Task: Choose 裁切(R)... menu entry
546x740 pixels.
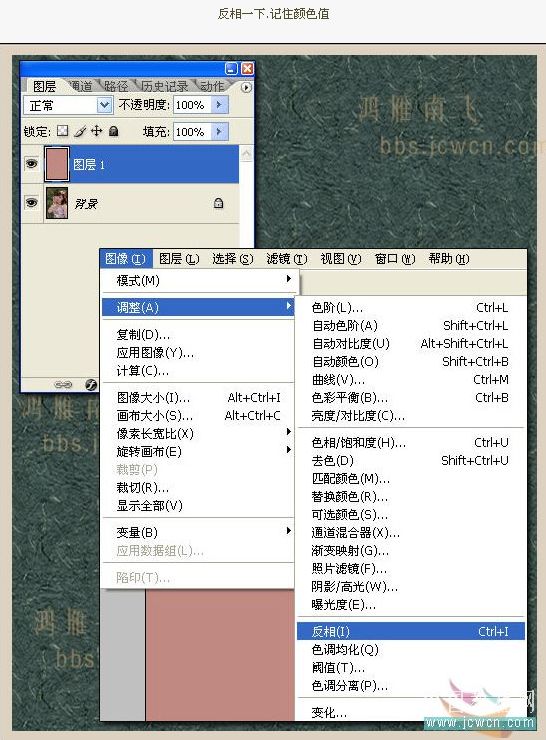Action: pyautogui.click(x=198, y=488)
